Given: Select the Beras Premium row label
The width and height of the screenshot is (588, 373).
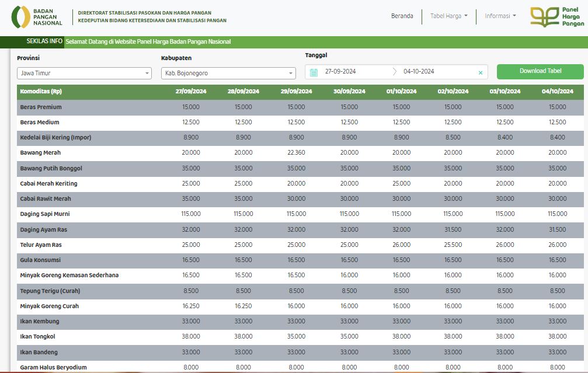Looking at the screenshot, I should [x=41, y=107].
